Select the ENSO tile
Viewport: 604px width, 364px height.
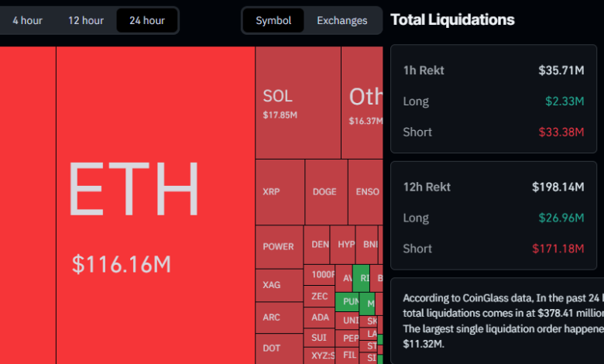365,192
